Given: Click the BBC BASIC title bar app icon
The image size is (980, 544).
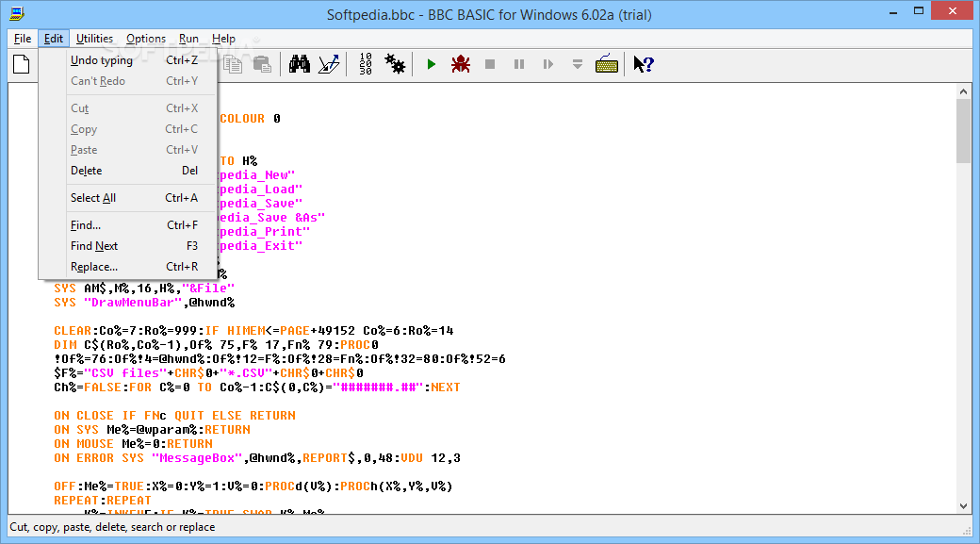Looking at the screenshot, I should pyautogui.click(x=17, y=13).
